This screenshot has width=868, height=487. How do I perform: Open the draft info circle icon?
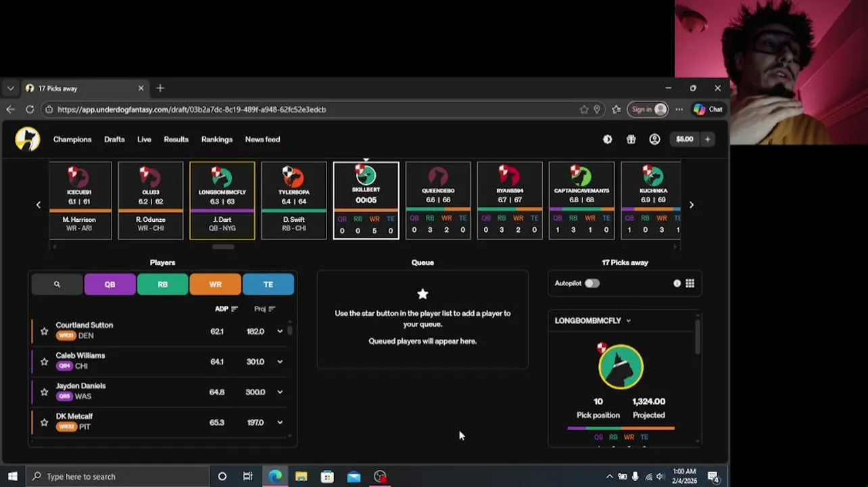[677, 283]
